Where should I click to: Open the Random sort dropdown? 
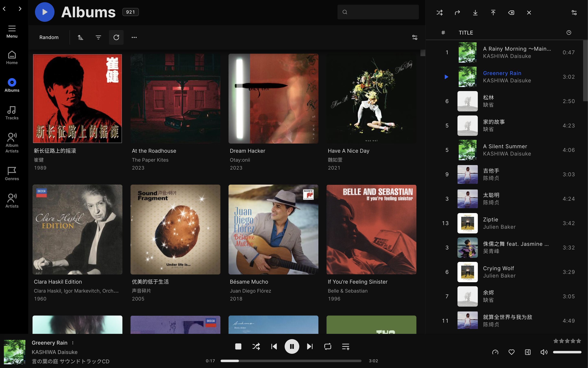click(49, 37)
